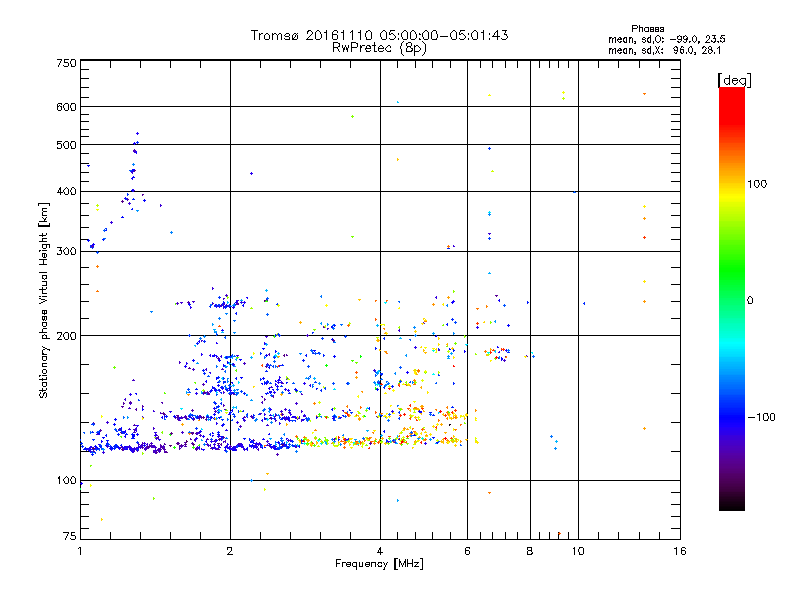Click the colorbar label '100'
Screen dimensions: 800x600
tap(757, 184)
